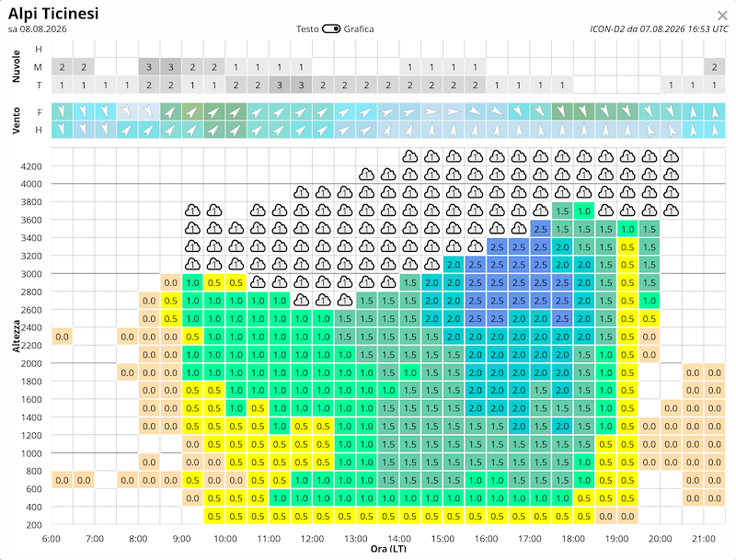Click 0.0 cell at 6:30 between 600 and 800
Image resolution: width=736 pixels, height=560 pixels.
coord(84,480)
